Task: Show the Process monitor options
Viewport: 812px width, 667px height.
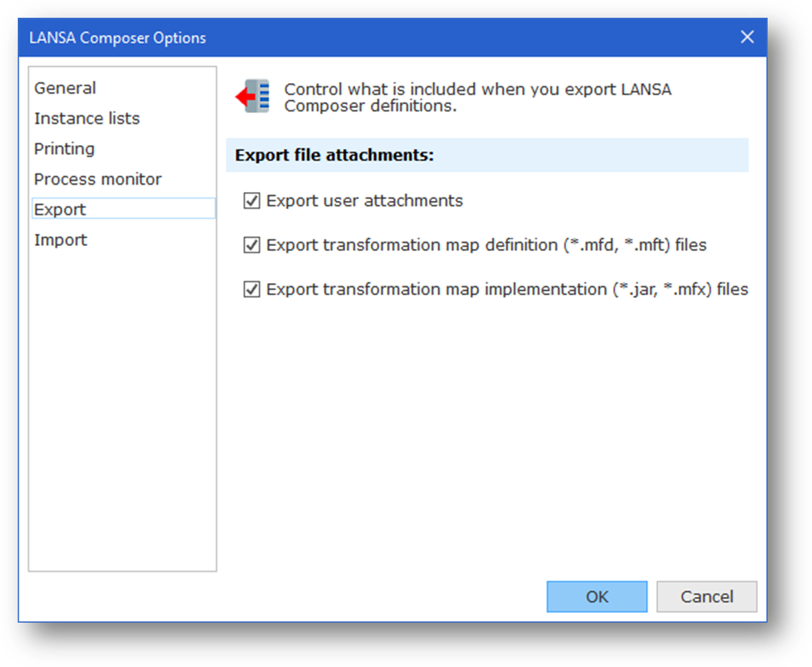Action: [x=98, y=179]
